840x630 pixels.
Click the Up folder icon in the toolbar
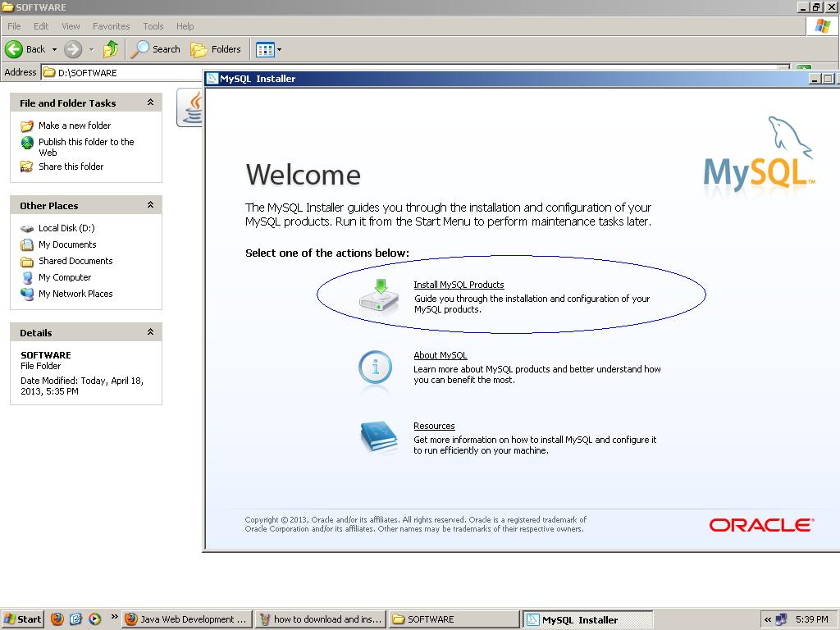tap(111, 49)
